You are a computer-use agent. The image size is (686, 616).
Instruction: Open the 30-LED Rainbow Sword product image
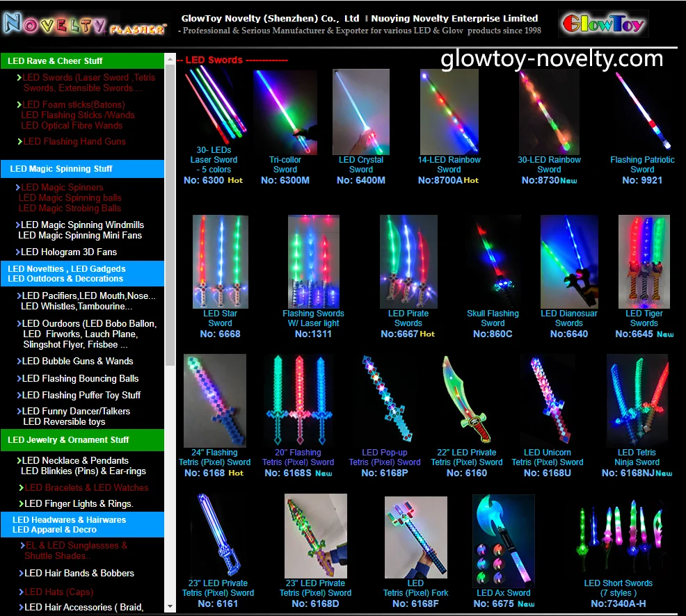[x=549, y=111]
